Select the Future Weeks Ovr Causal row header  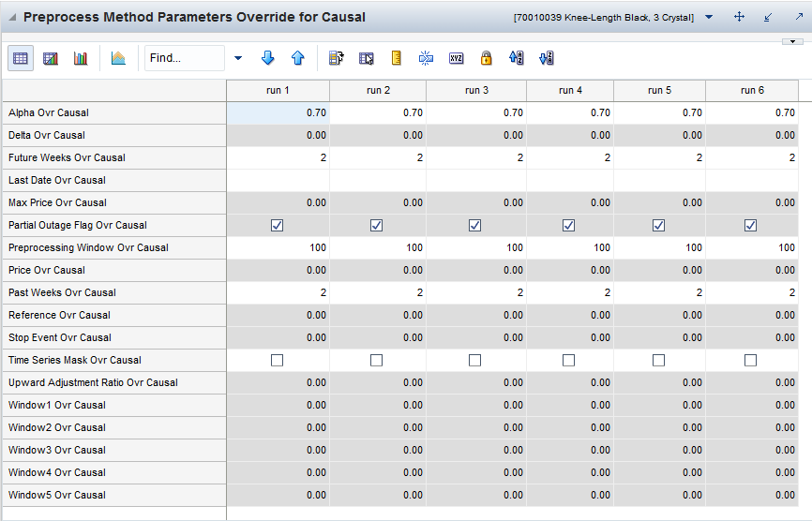pyautogui.click(x=114, y=157)
